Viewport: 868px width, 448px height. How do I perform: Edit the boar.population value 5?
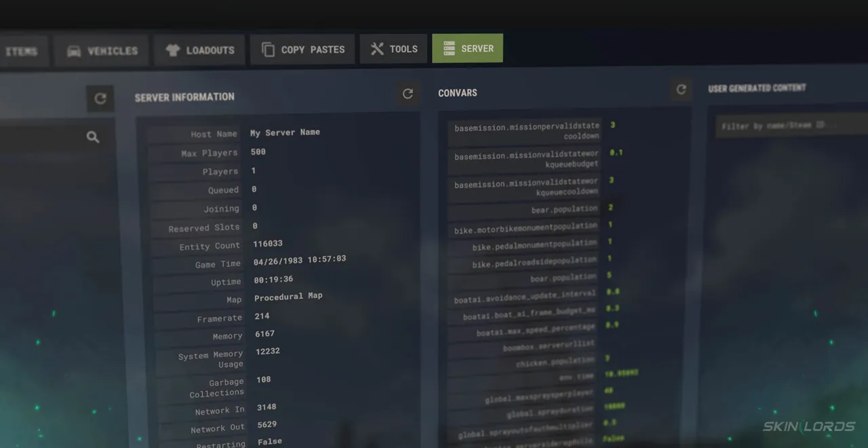point(609,275)
